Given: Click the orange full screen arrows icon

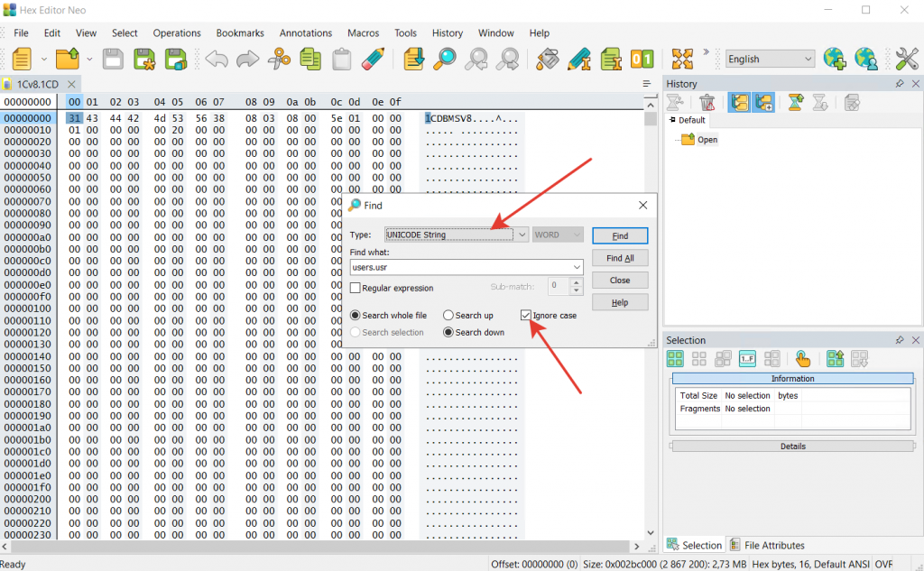Looking at the screenshot, I should [x=682, y=59].
